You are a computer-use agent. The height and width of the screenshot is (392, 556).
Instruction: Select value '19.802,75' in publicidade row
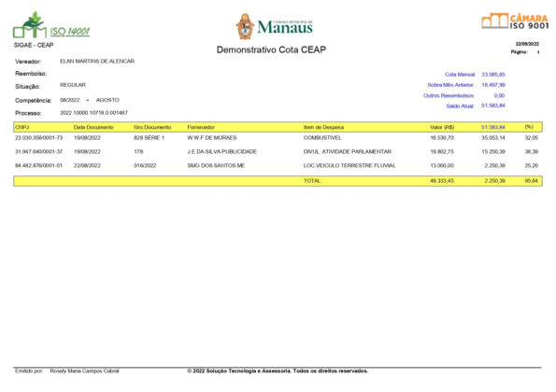[442, 151]
